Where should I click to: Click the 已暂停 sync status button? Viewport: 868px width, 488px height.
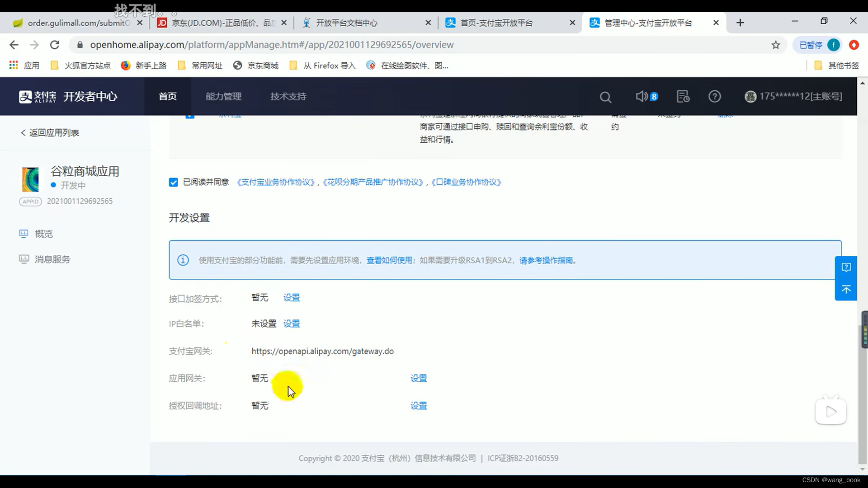click(811, 45)
